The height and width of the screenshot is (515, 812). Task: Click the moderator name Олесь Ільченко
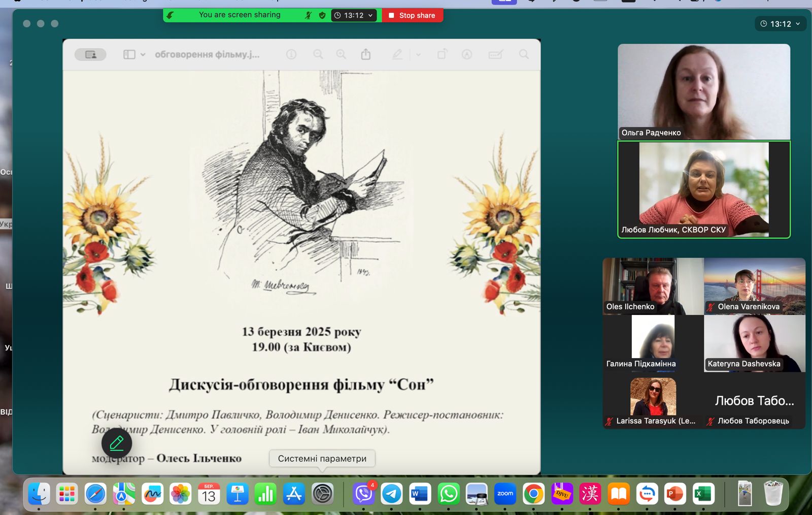[199, 458]
